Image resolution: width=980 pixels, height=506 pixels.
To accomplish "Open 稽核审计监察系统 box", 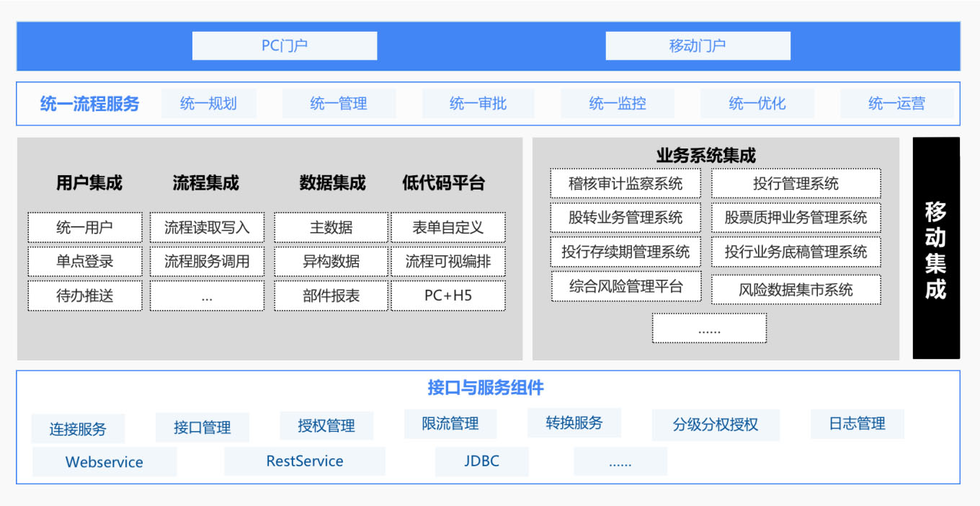I will tap(625, 184).
